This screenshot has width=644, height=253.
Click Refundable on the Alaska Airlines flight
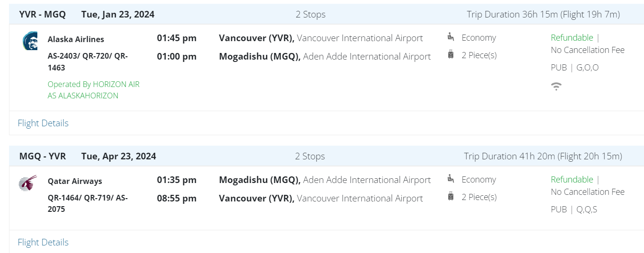(x=572, y=37)
